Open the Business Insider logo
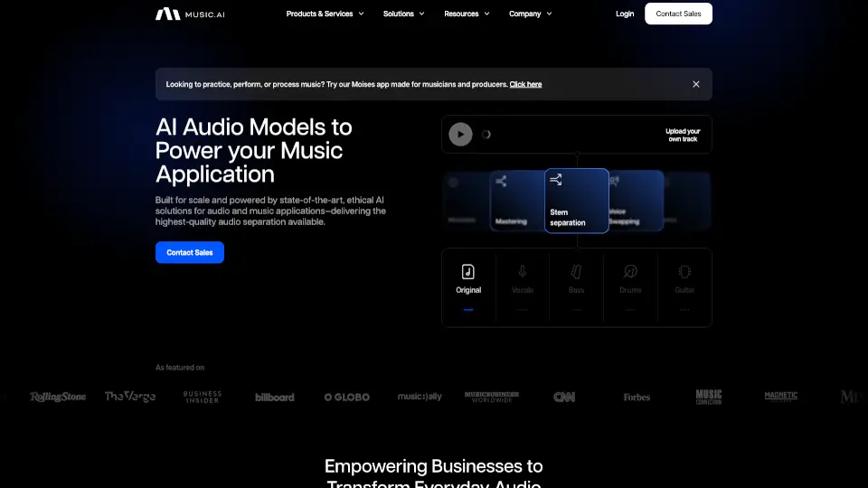This screenshot has height=488, width=868. [x=202, y=397]
